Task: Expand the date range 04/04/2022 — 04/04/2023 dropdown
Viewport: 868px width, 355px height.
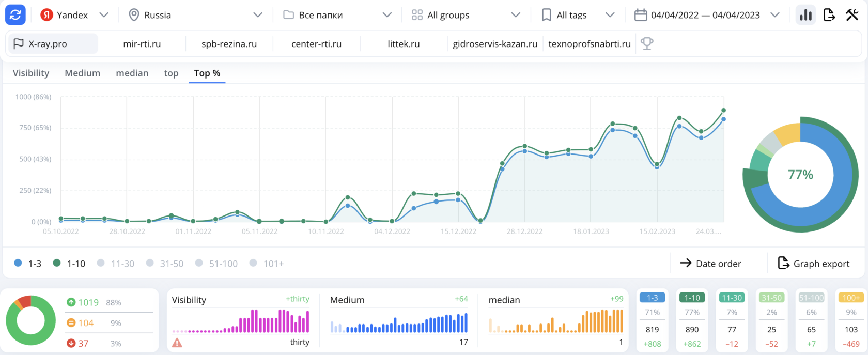Action: (x=707, y=15)
